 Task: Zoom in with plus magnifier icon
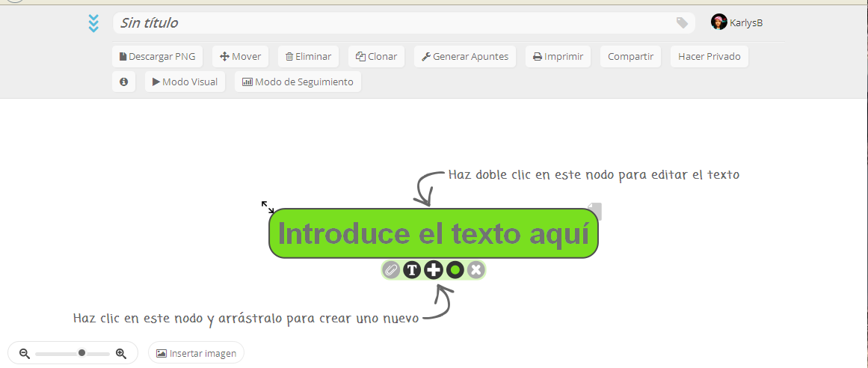click(x=121, y=354)
